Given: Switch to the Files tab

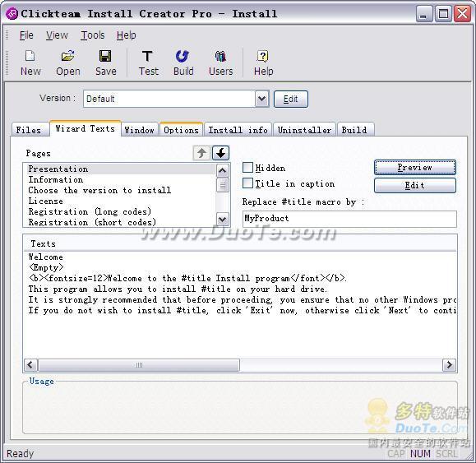Looking at the screenshot, I should pos(30,130).
